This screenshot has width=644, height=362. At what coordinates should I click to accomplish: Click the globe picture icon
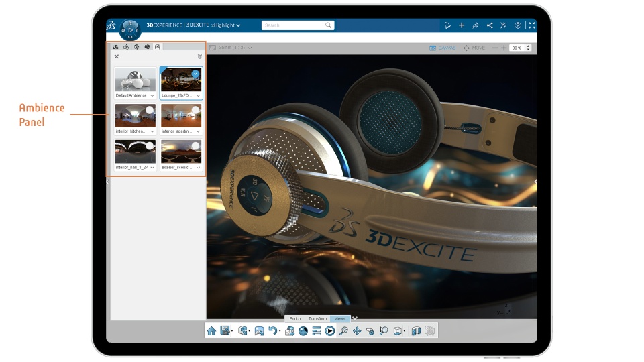tap(290, 330)
